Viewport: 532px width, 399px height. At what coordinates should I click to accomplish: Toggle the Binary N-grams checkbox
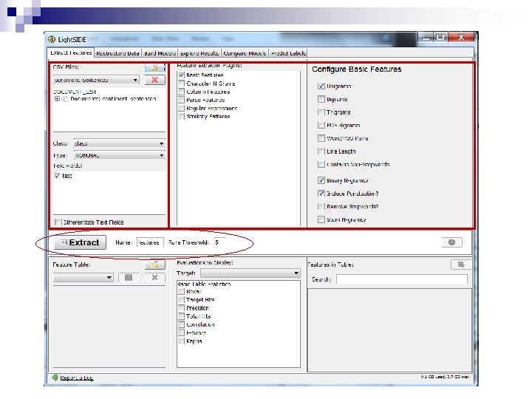point(321,180)
